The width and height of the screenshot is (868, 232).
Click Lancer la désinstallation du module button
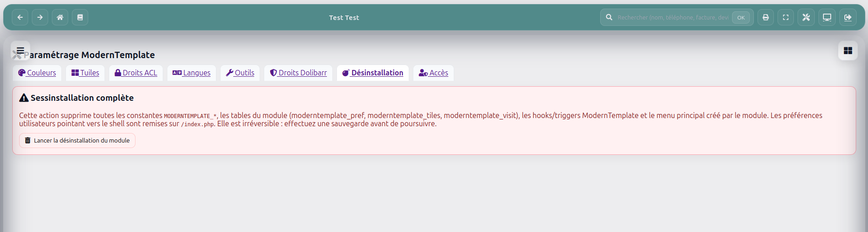(x=77, y=140)
